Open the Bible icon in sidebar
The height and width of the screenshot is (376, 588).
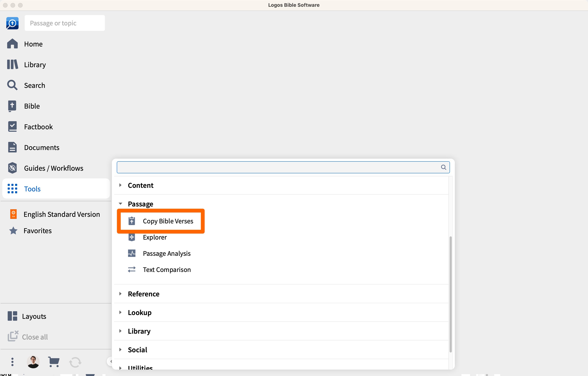[x=12, y=106]
